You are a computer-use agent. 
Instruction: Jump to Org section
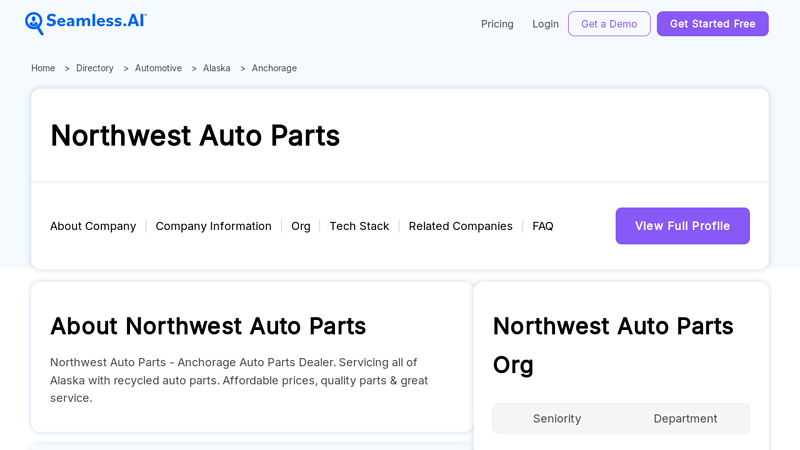(x=301, y=226)
